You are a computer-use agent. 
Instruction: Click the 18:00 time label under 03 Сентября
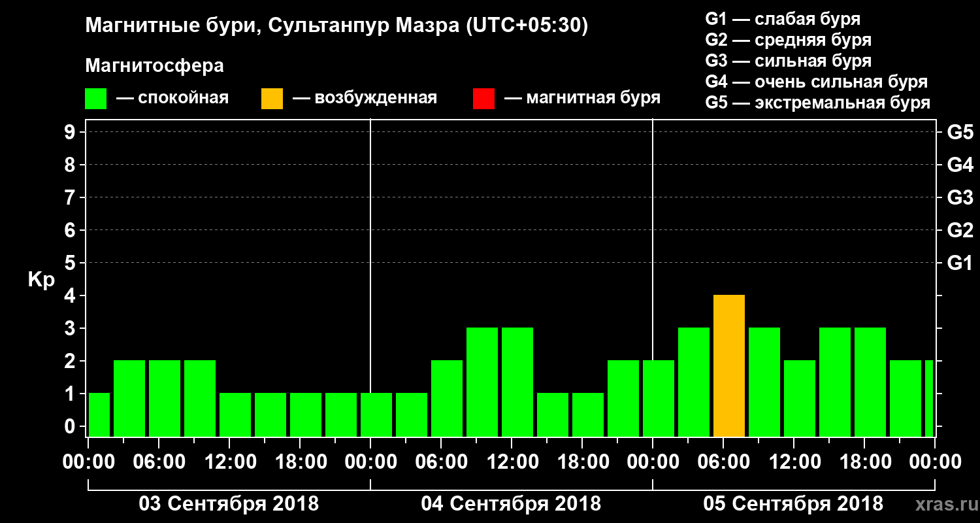point(300,462)
